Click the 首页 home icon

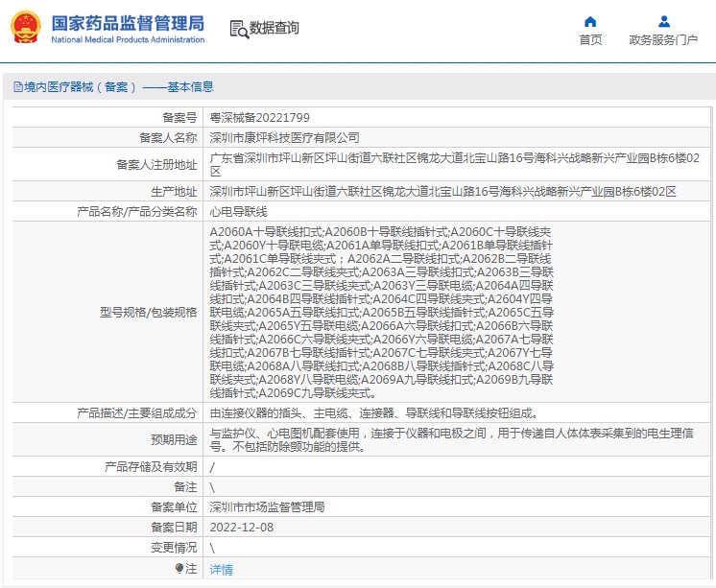coord(590,21)
